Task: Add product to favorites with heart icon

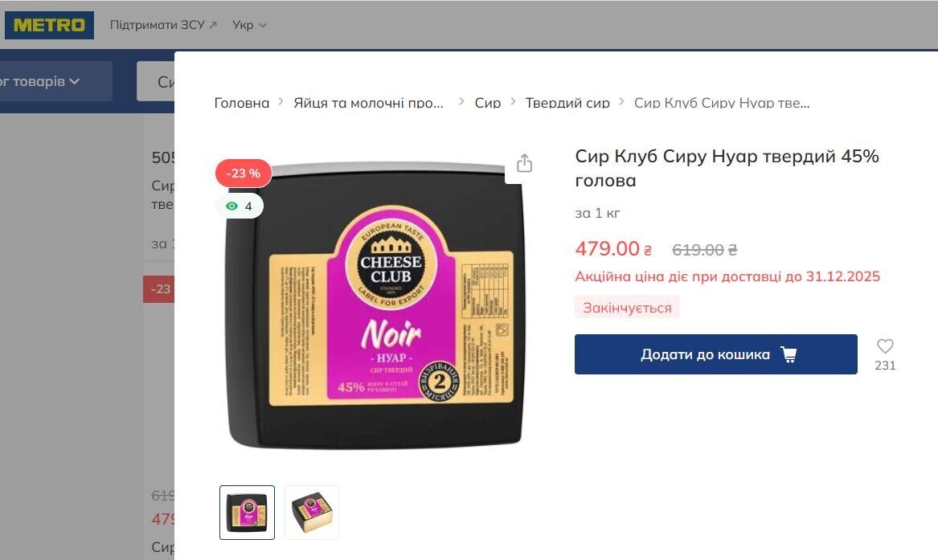Action: pos(885,346)
